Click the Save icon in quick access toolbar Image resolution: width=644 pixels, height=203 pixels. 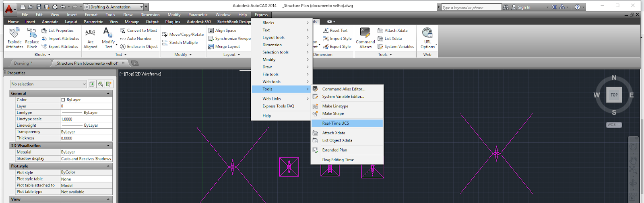point(39,7)
